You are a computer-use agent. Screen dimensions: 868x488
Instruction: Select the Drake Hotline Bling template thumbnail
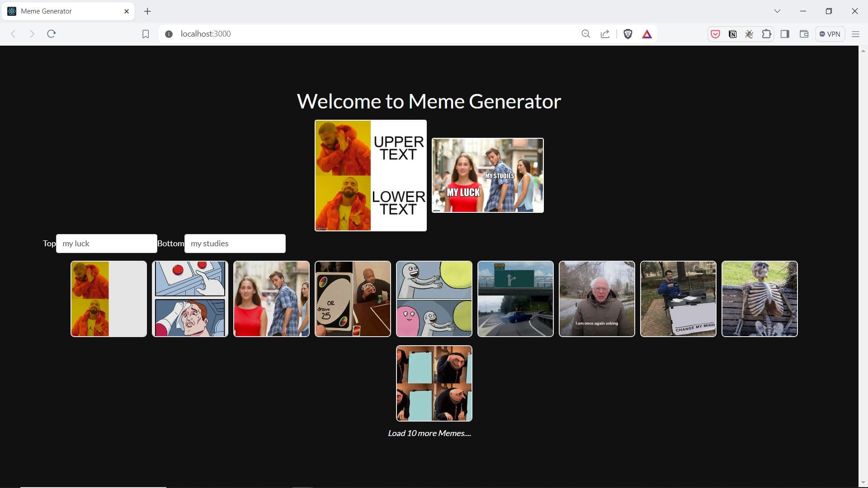pos(108,299)
